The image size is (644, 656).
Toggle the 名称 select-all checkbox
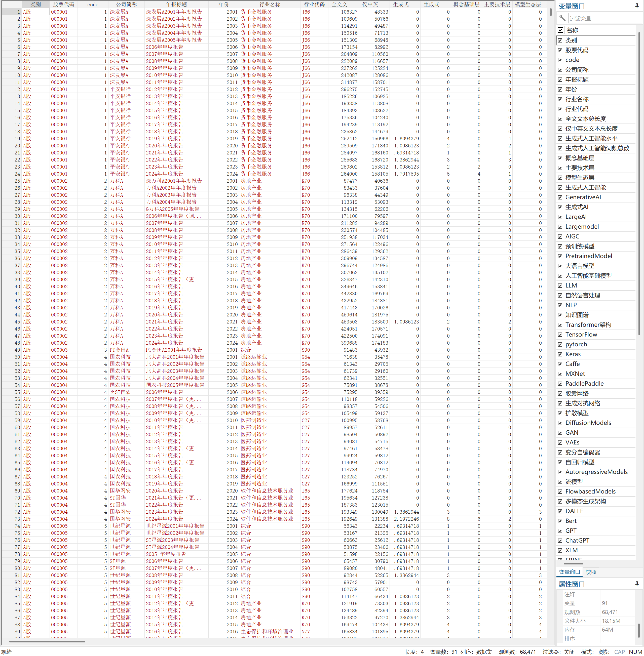click(560, 30)
